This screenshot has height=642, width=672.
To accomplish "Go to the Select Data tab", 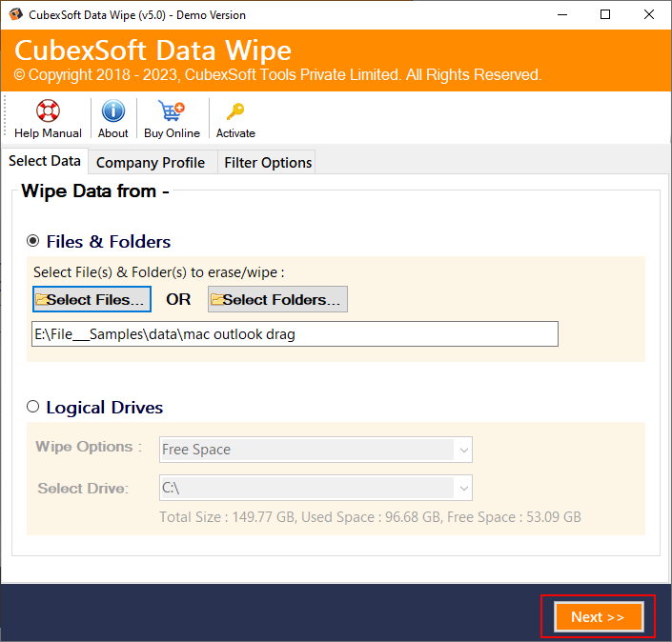I will [x=45, y=161].
